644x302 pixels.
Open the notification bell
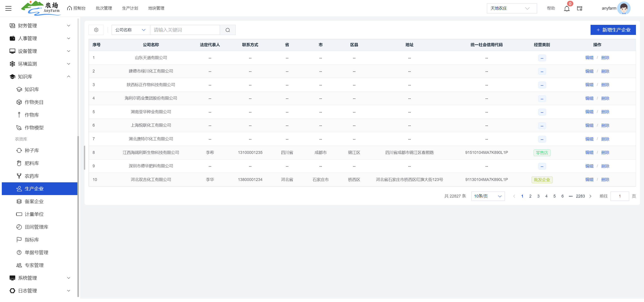(566, 9)
